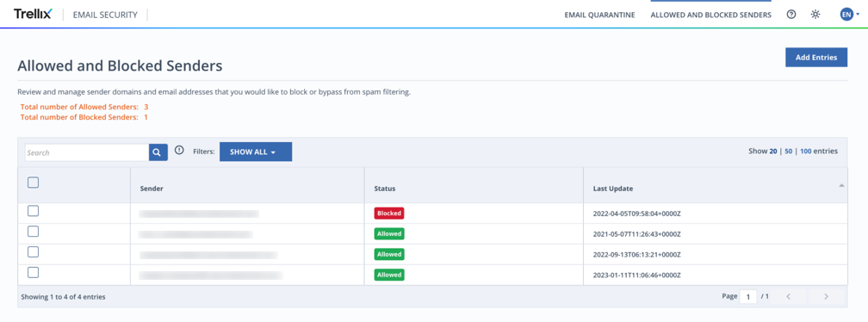868x322 pixels.
Task: Open the Email Quarantine tab
Action: (x=599, y=15)
